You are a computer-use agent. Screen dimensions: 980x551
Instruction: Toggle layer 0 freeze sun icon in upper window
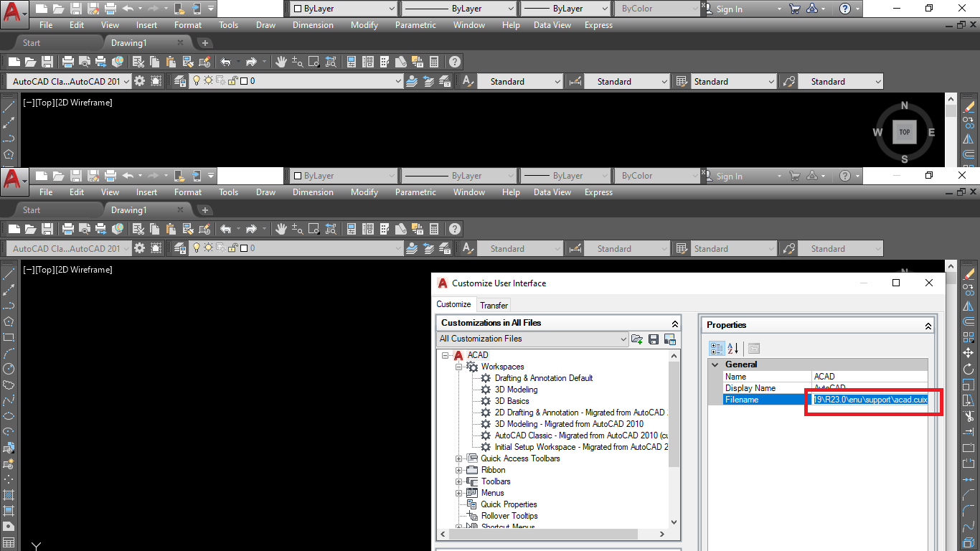coord(208,80)
